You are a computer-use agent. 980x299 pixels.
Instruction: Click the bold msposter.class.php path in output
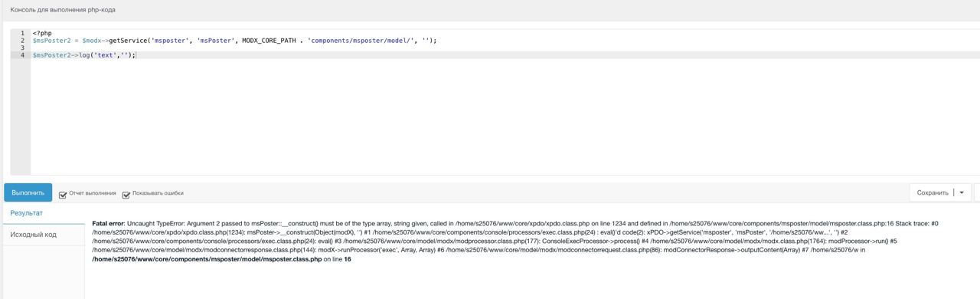[207, 259]
